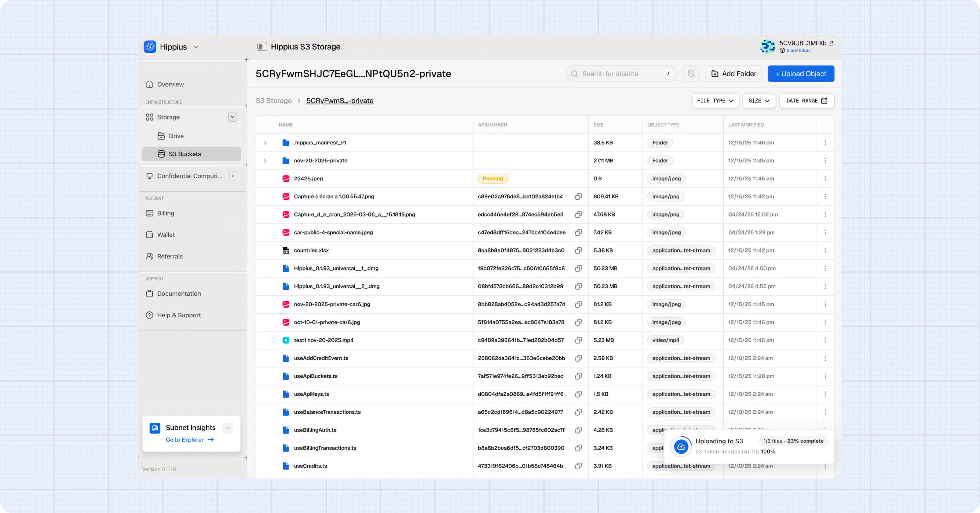Copy hash of car-public-4-special-name.jpeg
This screenshot has height=513, width=980.
pos(578,233)
